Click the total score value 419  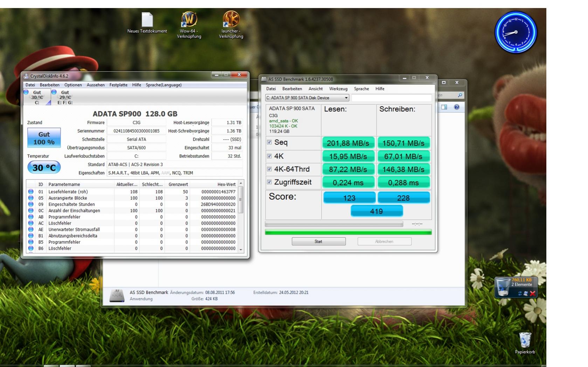click(x=377, y=211)
